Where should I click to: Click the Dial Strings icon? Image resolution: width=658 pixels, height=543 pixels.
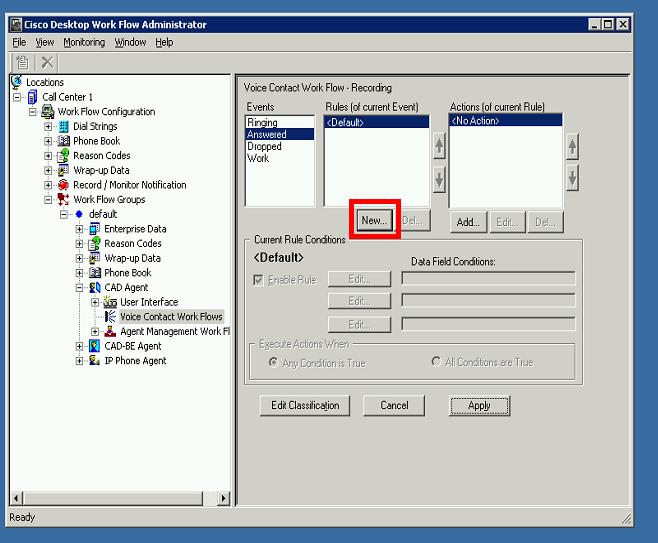pos(63,126)
